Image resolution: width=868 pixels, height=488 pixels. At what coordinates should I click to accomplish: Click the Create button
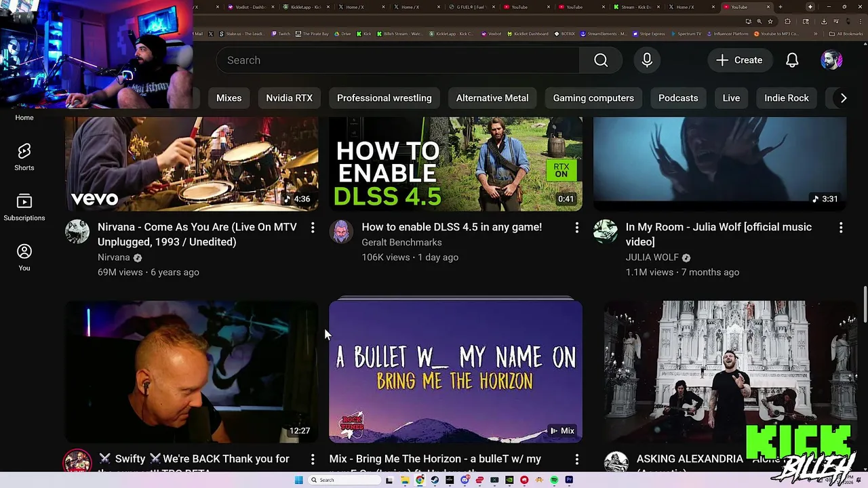pos(738,60)
